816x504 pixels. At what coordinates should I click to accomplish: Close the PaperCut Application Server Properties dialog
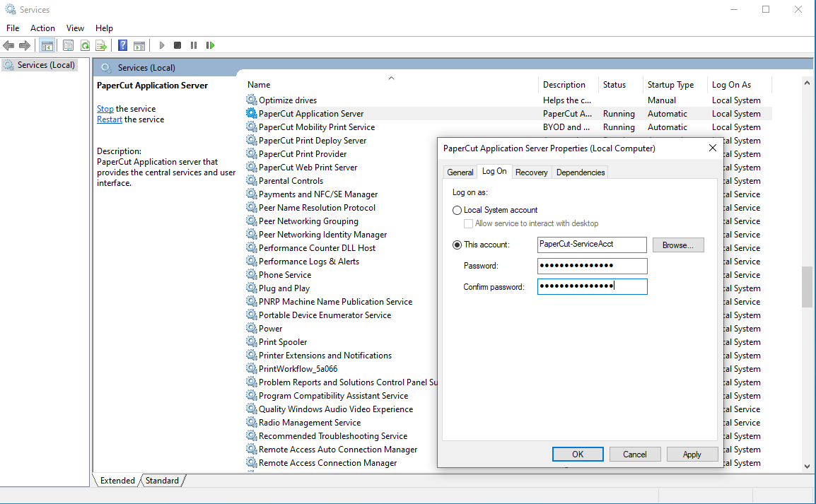[x=713, y=148]
